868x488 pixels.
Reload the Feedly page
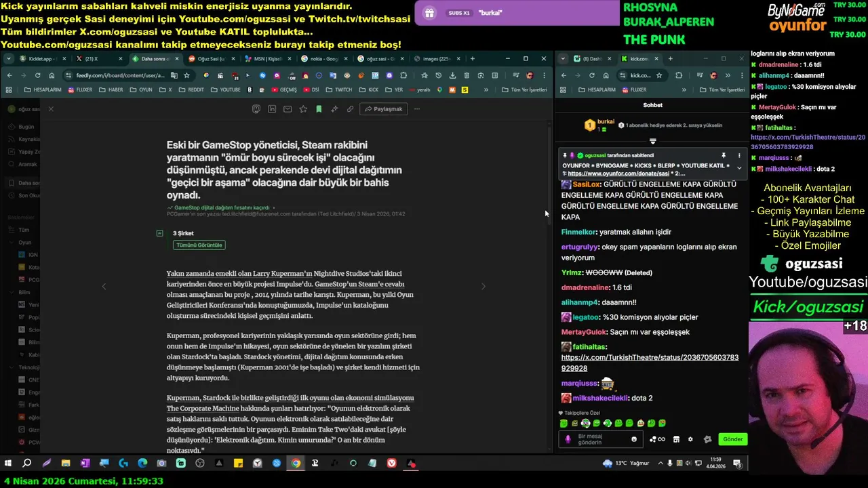click(x=37, y=75)
